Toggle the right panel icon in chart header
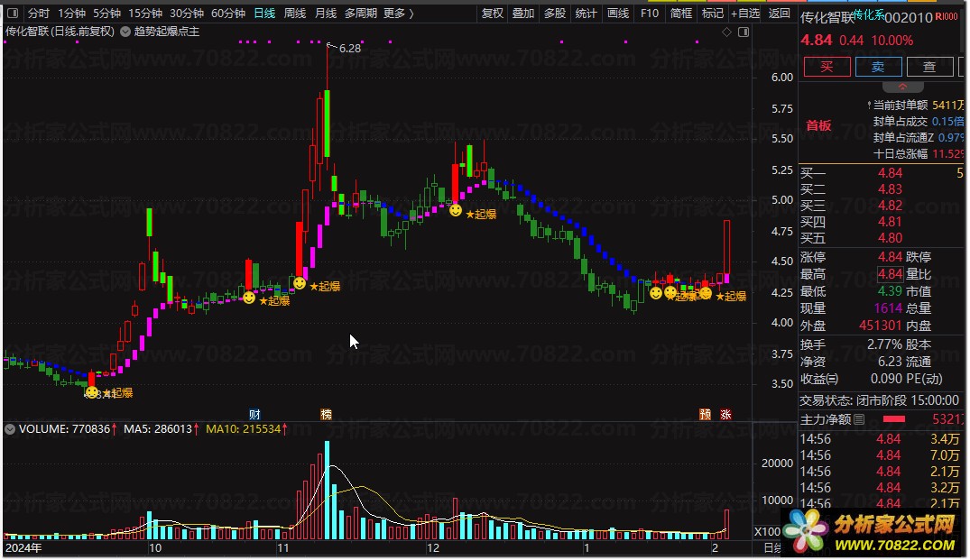970x560 pixels. 744,32
